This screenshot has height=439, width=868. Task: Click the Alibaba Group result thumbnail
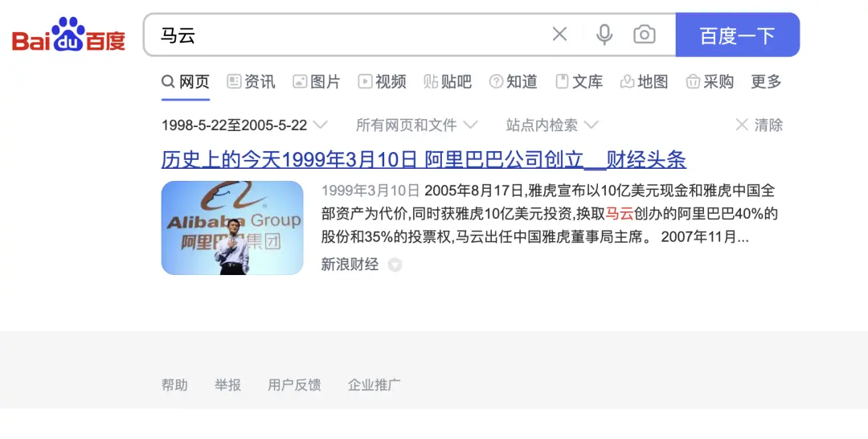click(x=232, y=228)
